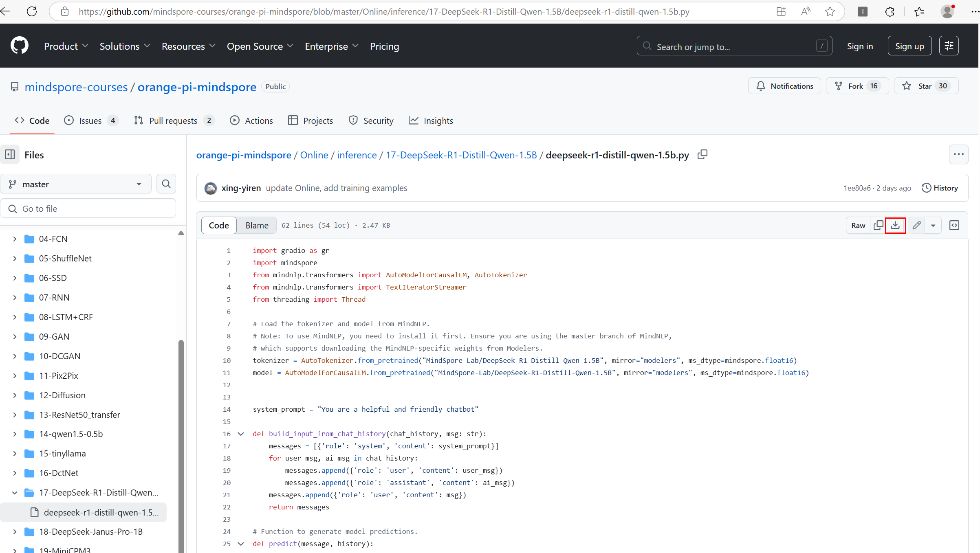Open Pricing page link
This screenshot has height=553, width=980.
[384, 46]
